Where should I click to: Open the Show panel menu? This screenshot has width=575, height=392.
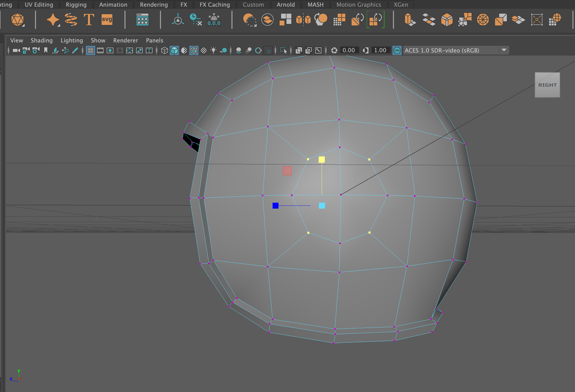98,40
